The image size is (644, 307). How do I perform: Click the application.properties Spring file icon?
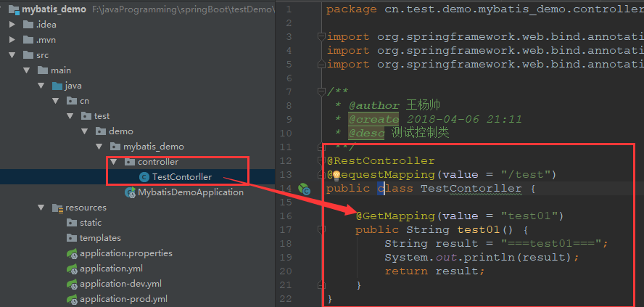pos(73,253)
